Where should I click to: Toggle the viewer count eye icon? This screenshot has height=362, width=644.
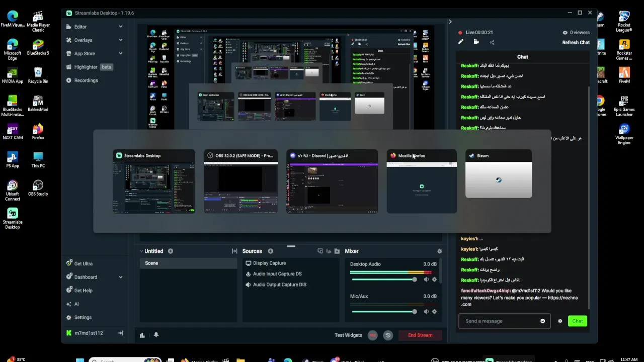565,33
